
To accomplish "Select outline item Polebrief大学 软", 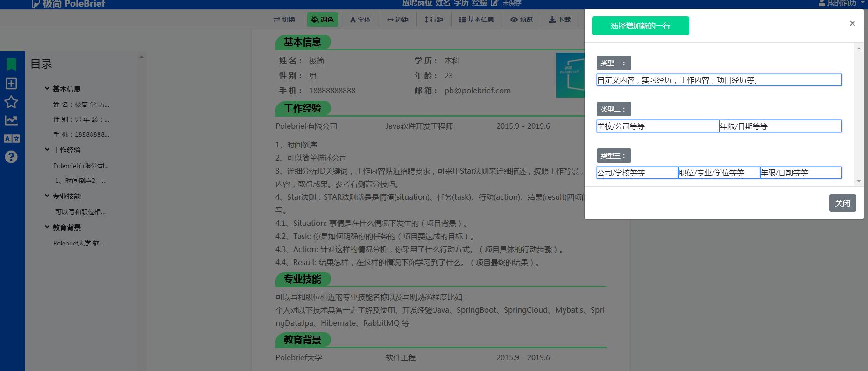I will tap(78, 243).
